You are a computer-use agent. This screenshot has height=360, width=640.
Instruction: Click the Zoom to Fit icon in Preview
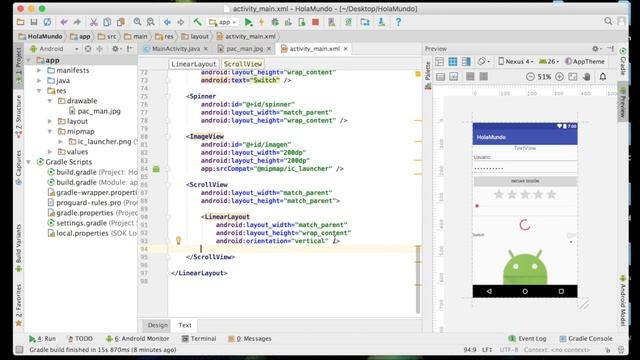coord(573,76)
